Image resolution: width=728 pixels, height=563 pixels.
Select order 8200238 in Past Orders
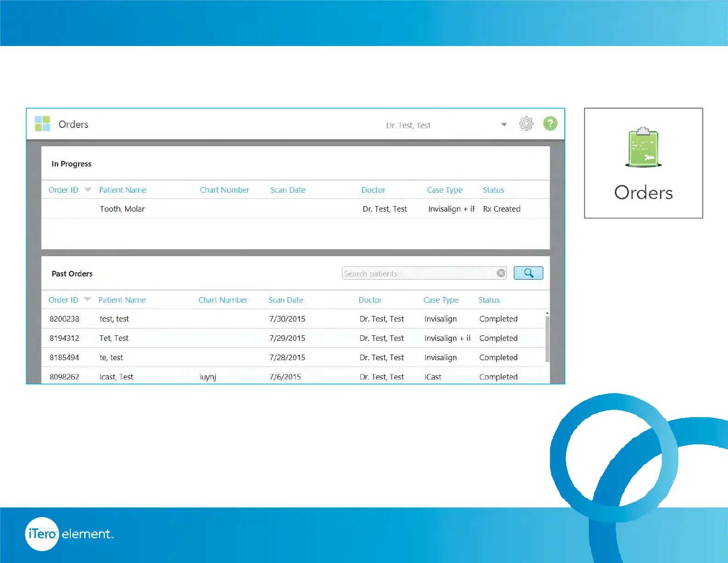(293, 319)
